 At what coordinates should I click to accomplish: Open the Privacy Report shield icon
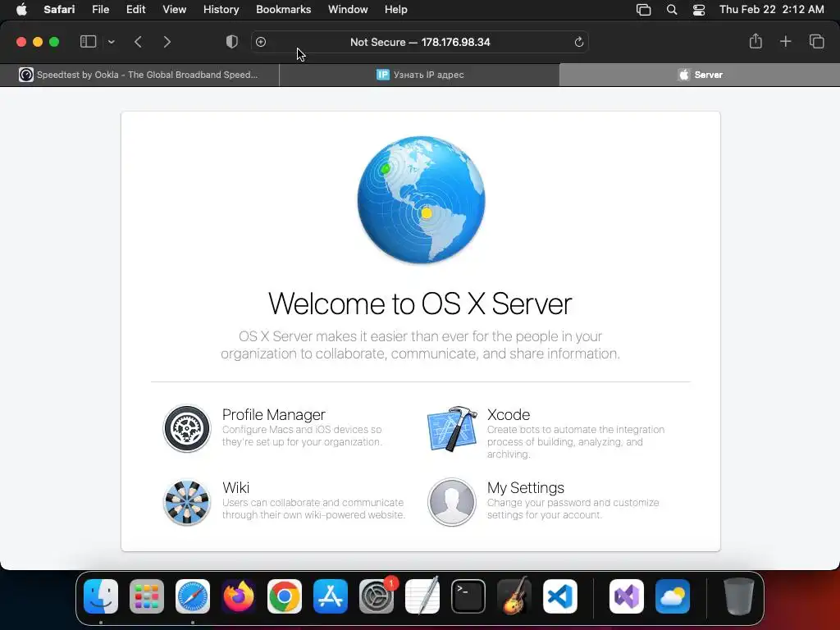[231, 42]
